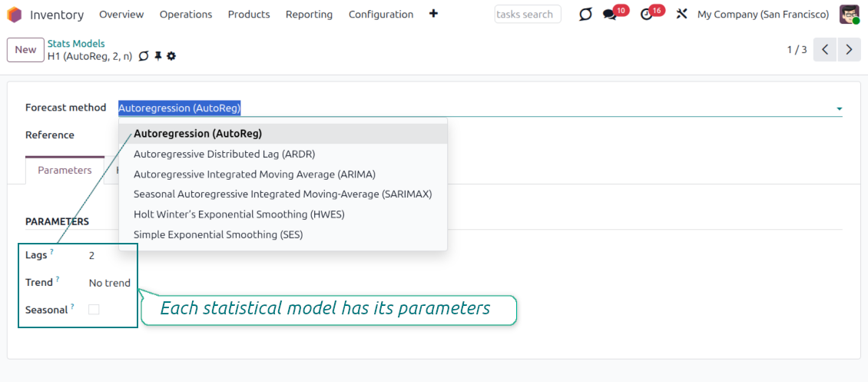
Task: Open the Stats Models breadcrumb link
Action: [x=76, y=43]
